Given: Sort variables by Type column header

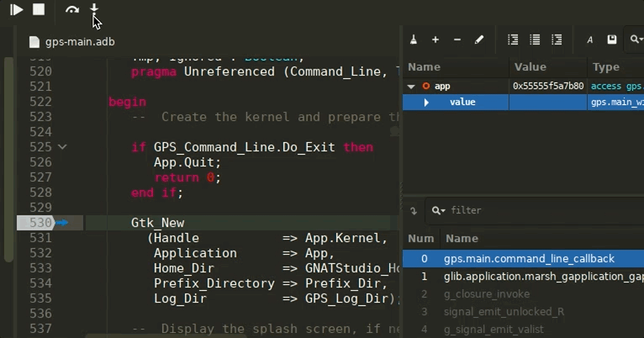Looking at the screenshot, I should coord(615,67).
